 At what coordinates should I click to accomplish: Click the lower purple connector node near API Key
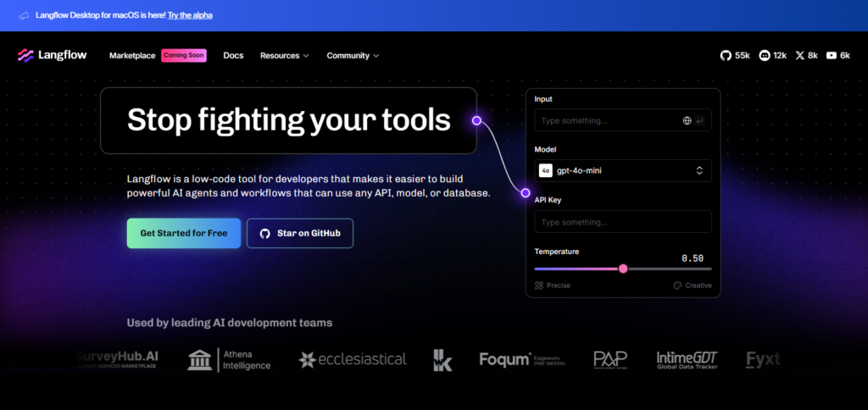pyautogui.click(x=526, y=192)
